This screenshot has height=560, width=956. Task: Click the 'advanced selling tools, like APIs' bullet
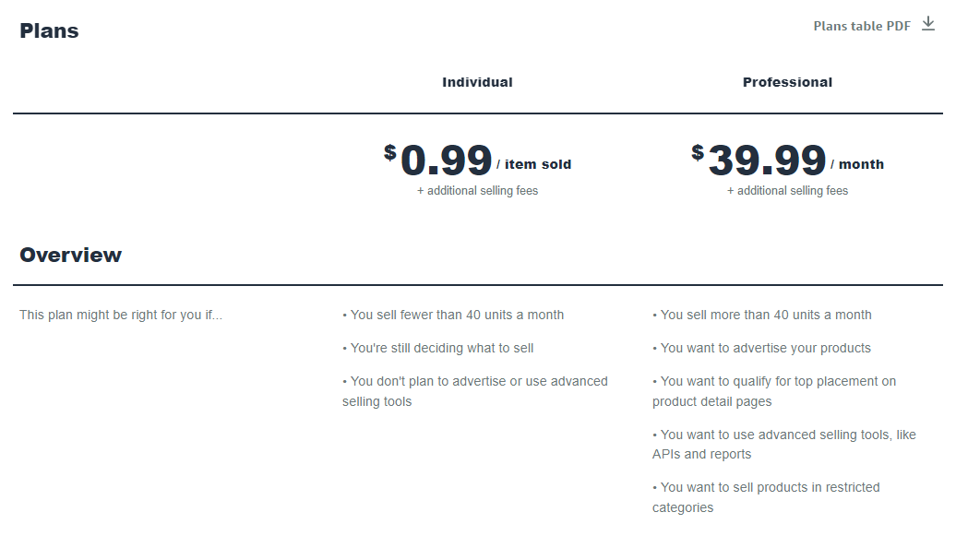(784, 445)
